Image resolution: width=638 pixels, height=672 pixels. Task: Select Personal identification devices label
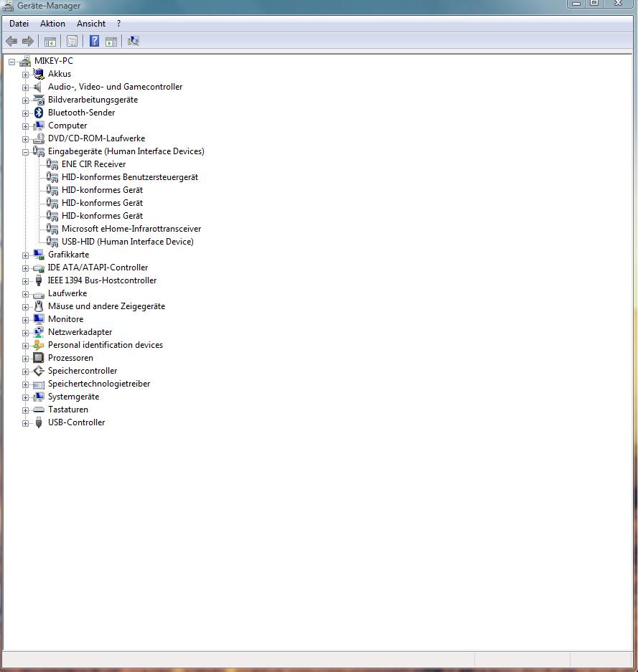[105, 345]
